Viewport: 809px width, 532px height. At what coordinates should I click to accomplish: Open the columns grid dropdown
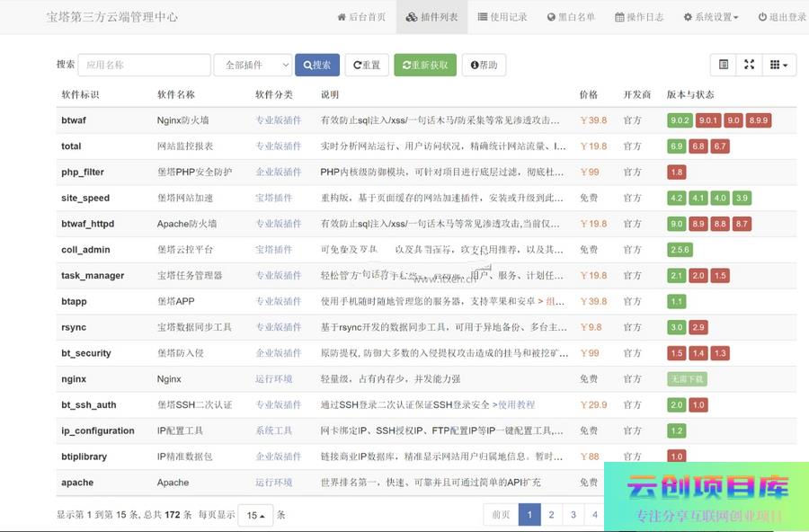[778, 65]
